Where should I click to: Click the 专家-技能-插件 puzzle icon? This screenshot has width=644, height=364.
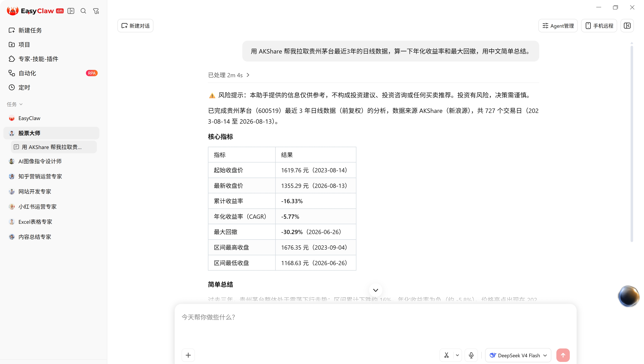pyautogui.click(x=12, y=59)
